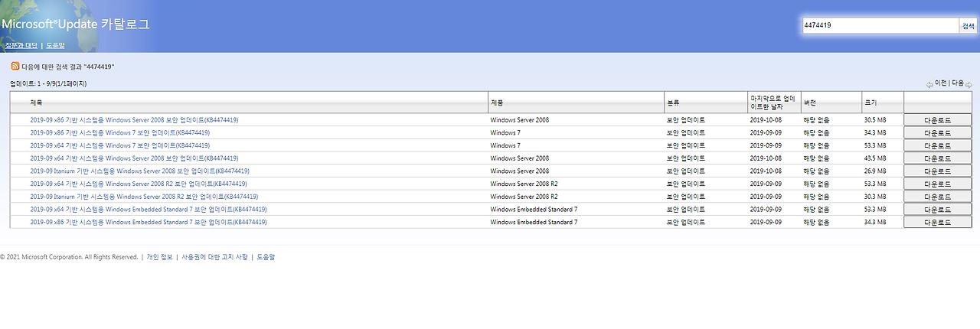Go to previous page via 이전 link
Viewport: 980px width, 329px height.
pyautogui.click(x=941, y=83)
